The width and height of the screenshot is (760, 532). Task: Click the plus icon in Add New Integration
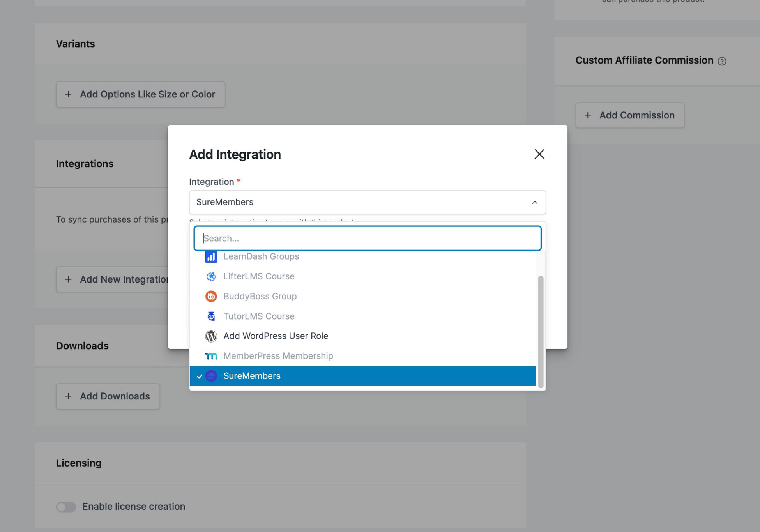coord(68,279)
